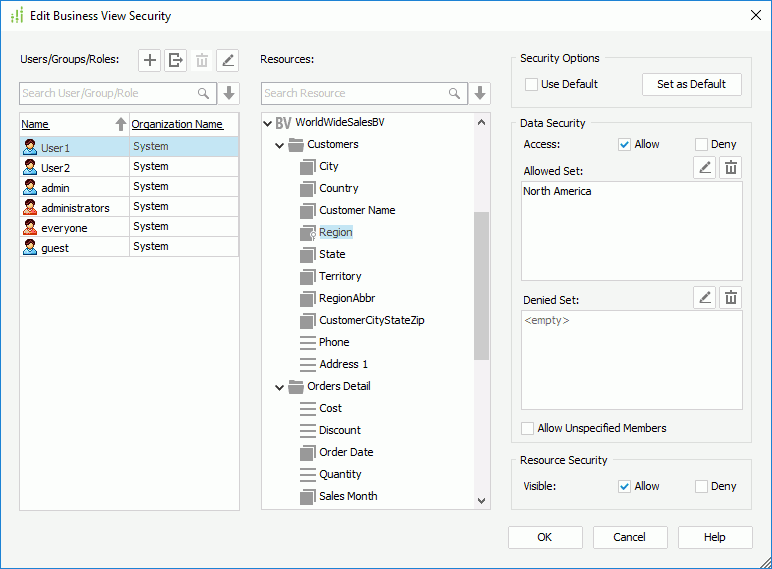
Task: Click the add user/group/role plus icon
Action: click(150, 60)
